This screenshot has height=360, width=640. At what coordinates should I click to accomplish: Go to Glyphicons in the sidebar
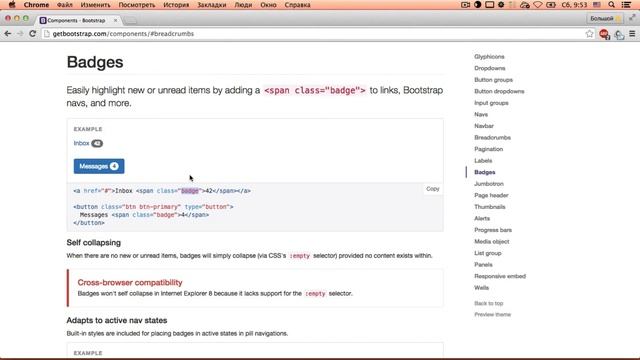pos(489,57)
